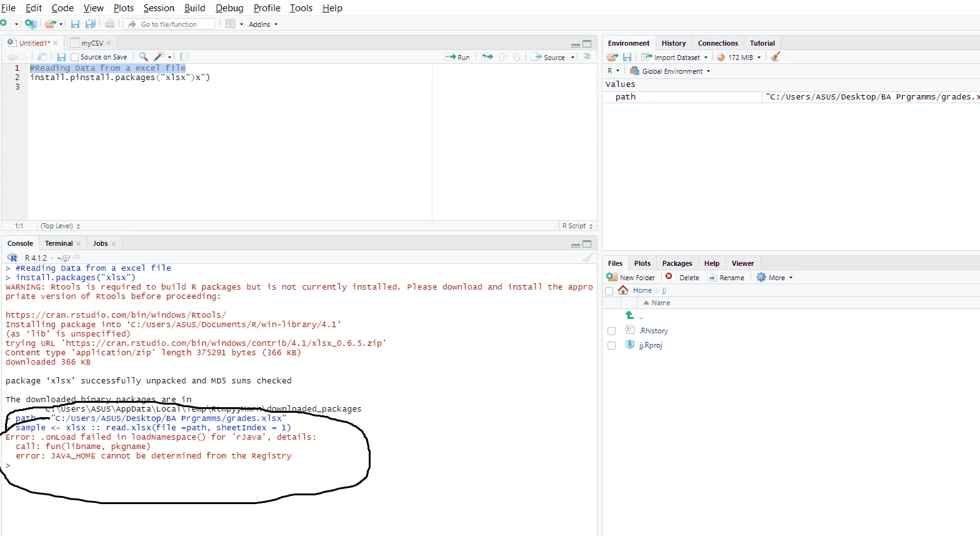Expand Source button dropdown arrow

click(x=573, y=58)
